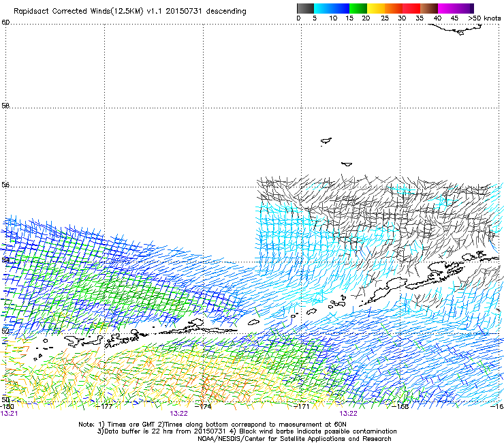Click the legend label '45'
This screenshot has width=504, height=443.
coord(454,18)
